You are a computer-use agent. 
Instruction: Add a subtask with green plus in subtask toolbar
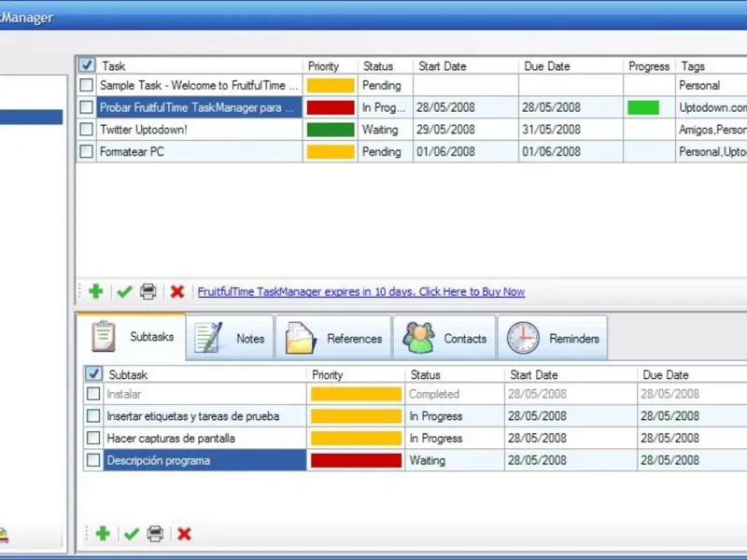coord(103,534)
